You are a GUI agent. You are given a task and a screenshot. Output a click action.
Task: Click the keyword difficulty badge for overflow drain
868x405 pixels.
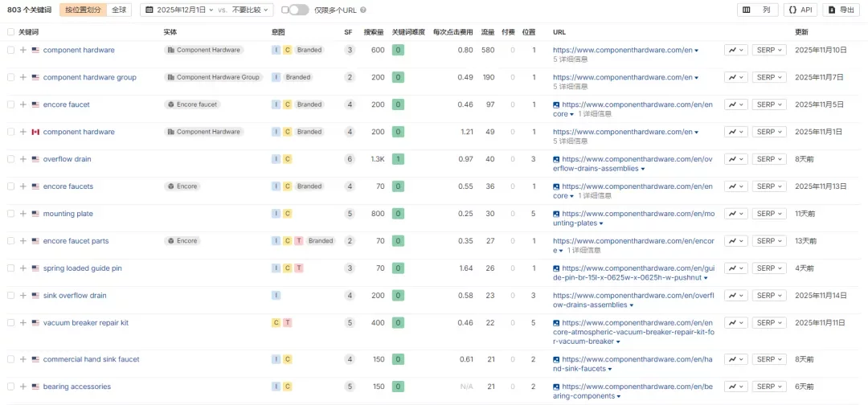(x=398, y=159)
